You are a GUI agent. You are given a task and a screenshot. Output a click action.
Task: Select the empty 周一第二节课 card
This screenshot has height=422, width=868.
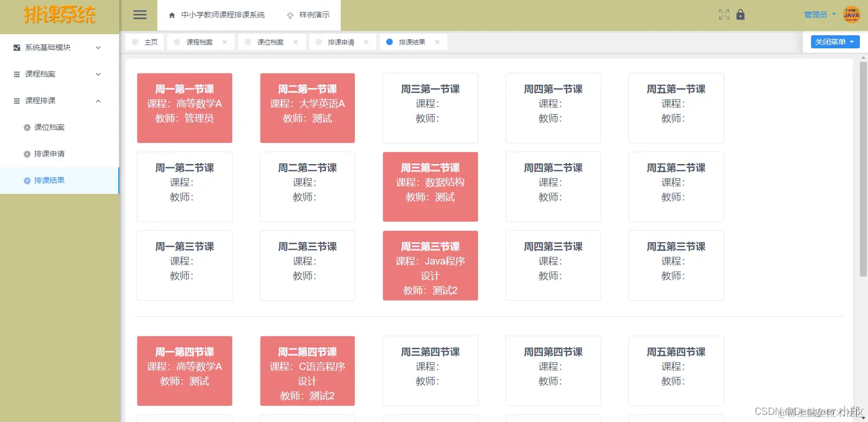pyautogui.click(x=184, y=187)
